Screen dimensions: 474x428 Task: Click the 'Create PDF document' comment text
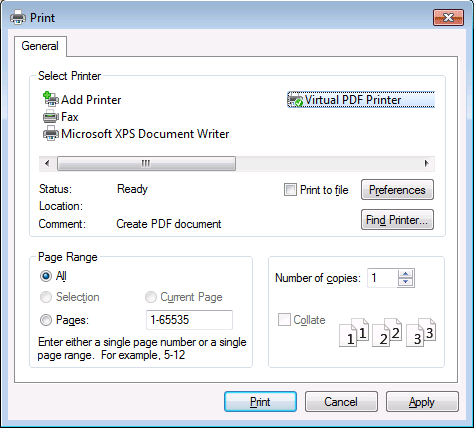169,224
